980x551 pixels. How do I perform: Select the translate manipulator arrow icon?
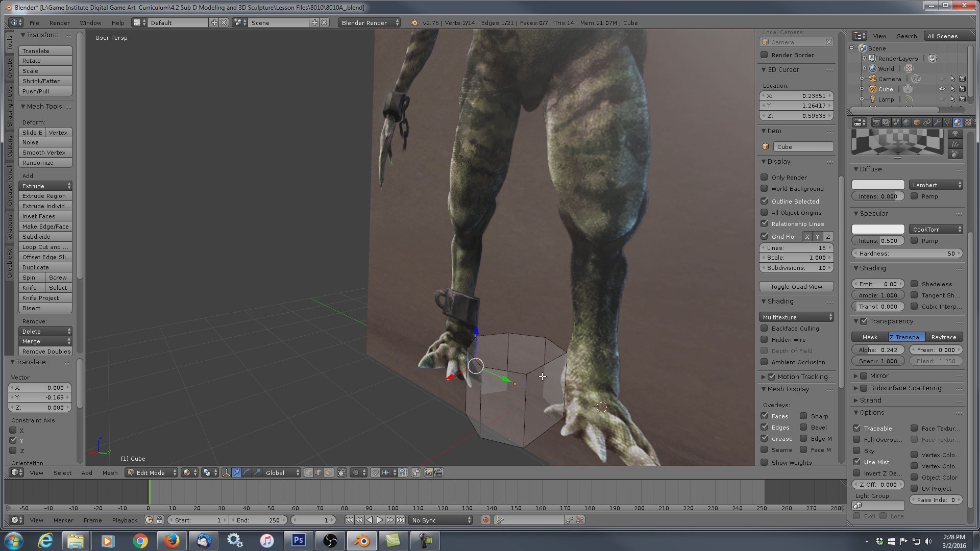[236, 473]
